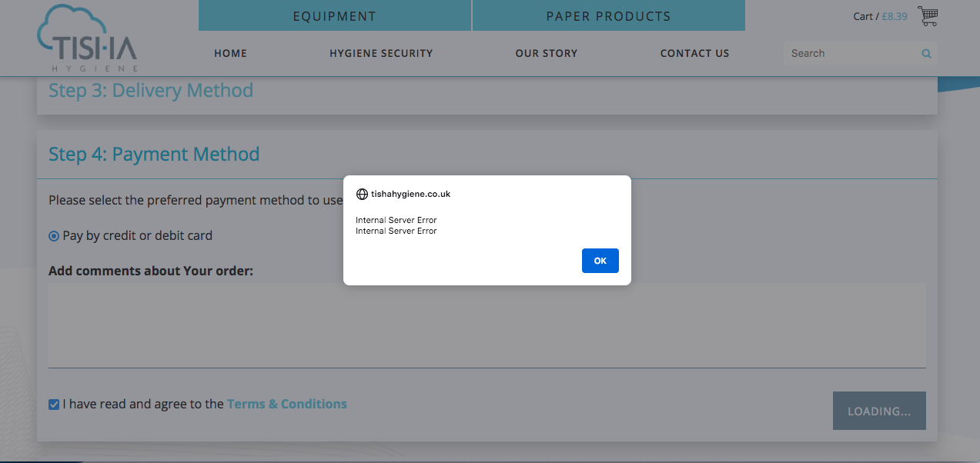Click the Cart / £8.39 link
This screenshot has height=463, width=980.
click(880, 16)
